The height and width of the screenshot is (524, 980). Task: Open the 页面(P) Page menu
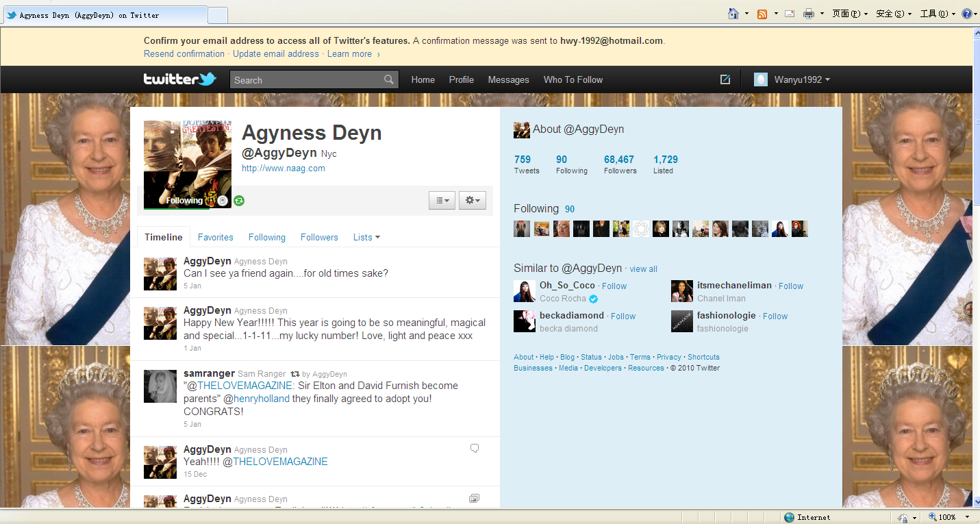(x=850, y=14)
